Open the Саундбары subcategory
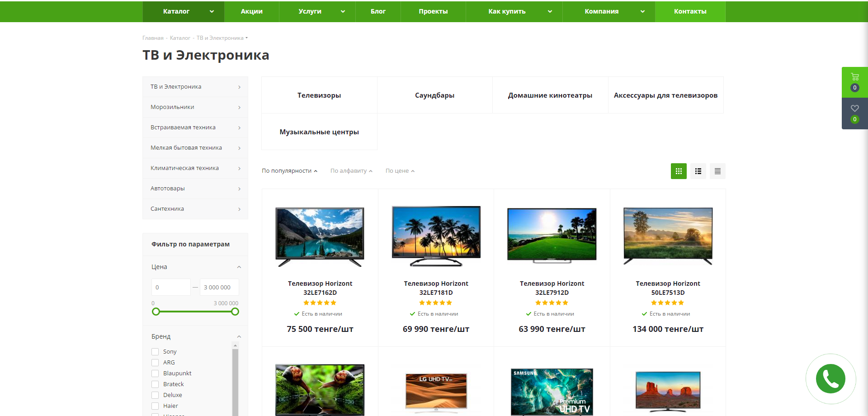Viewport: 868px width, 416px height. [435, 95]
